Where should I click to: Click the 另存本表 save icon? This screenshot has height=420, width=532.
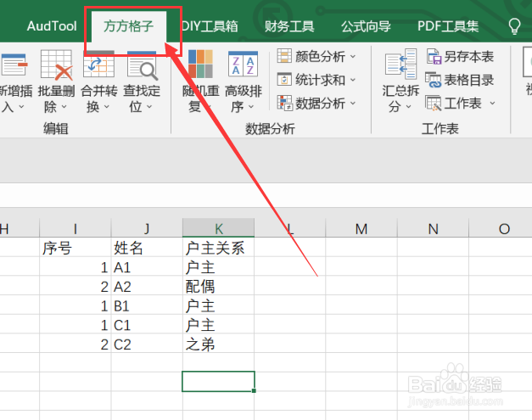tap(434, 56)
